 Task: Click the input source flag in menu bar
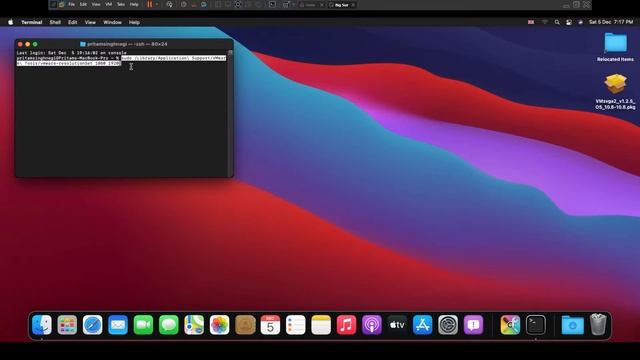(x=531, y=22)
